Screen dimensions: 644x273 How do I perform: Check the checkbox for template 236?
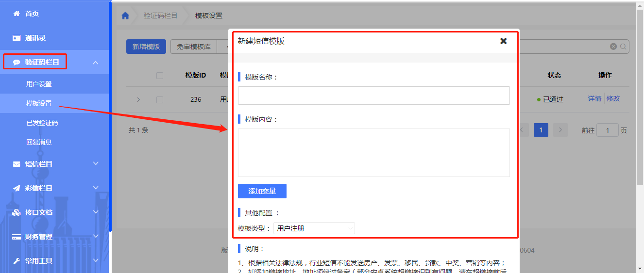pyautogui.click(x=160, y=99)
